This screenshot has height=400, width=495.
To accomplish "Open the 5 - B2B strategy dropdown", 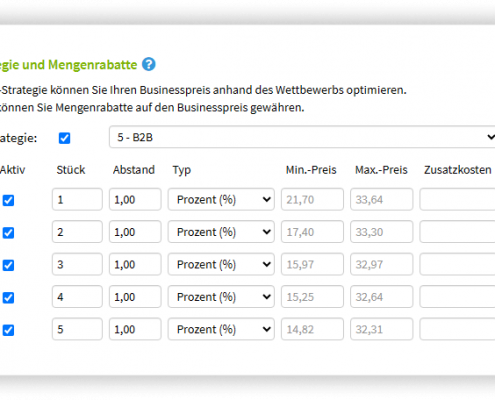I will (302, 137).
